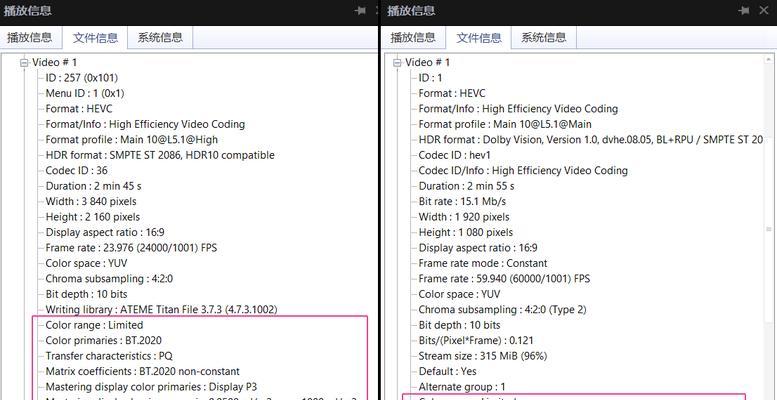777x400 pixels.
Task: Click the scrollbar up arrow in Dolby Vision panel
Action: pos(770,61)
